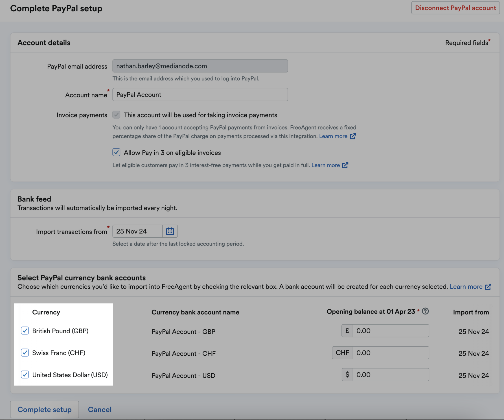Screen dimensions: 504x420
Task: Uncheck the Swiss Franc (CHF) currency
Action: [x=25, y=353]
